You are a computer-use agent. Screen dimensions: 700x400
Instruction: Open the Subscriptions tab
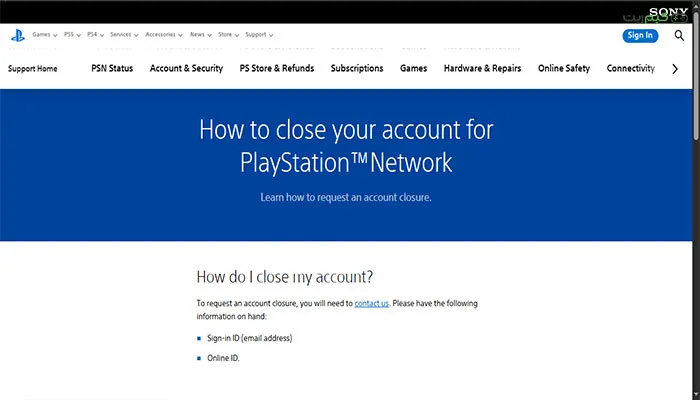357,69
